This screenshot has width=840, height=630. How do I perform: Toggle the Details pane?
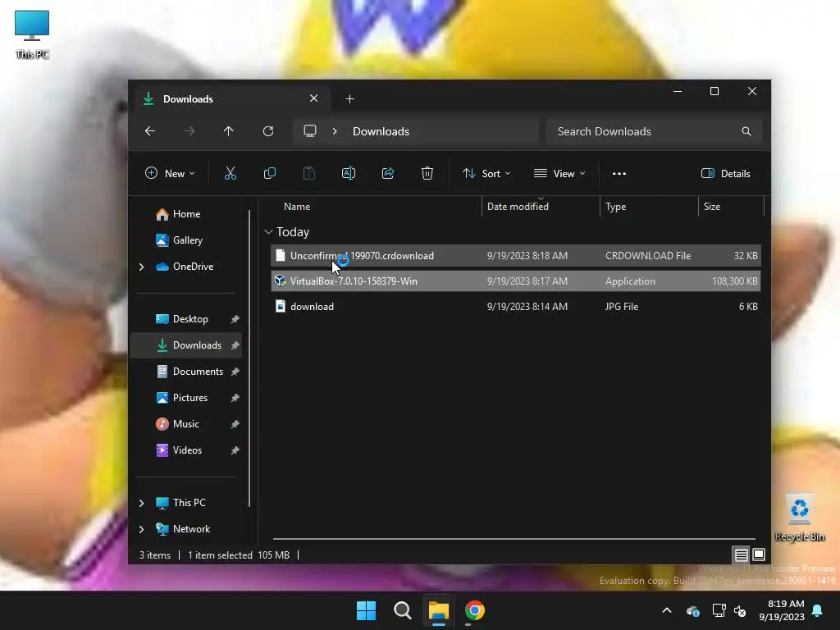[x=726, y=174]
